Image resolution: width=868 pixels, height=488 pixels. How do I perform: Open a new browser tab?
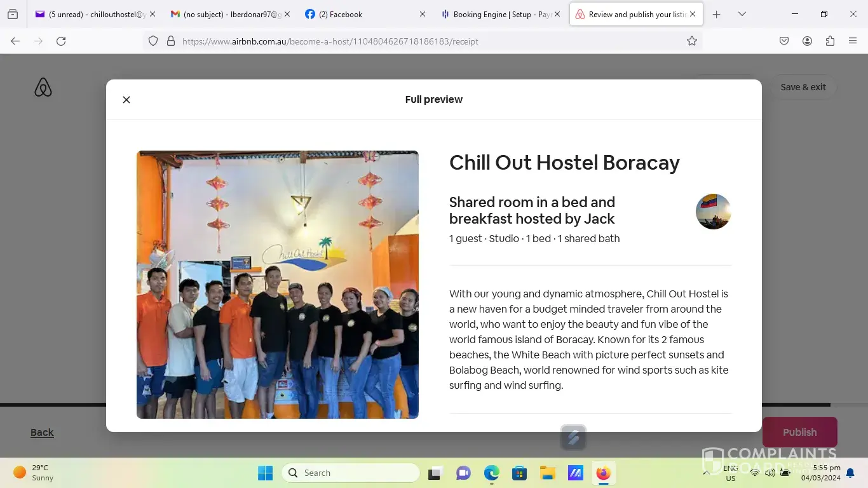[x=716, y=14]
